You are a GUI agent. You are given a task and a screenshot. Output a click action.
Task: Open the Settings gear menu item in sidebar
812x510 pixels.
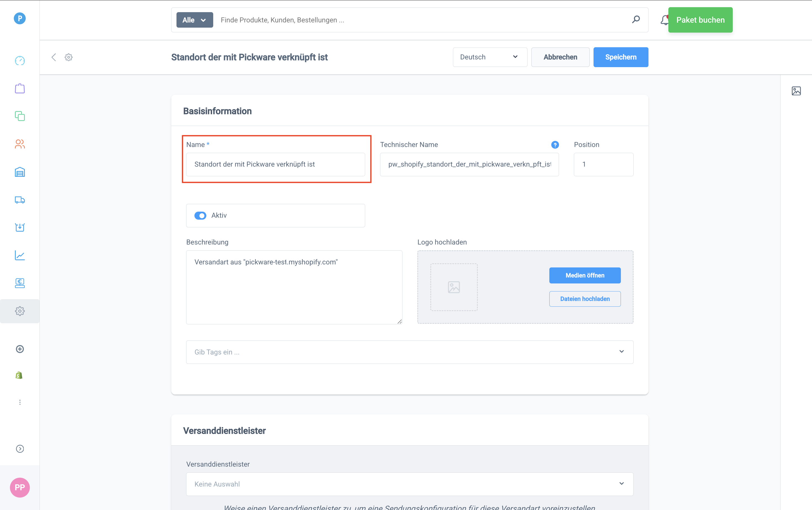pos(20,311)
